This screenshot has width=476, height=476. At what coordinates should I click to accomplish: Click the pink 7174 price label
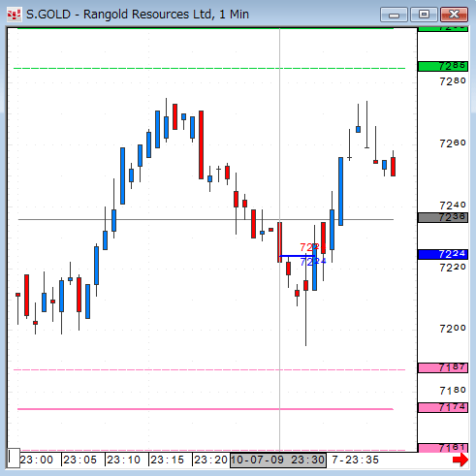(443, 407)
